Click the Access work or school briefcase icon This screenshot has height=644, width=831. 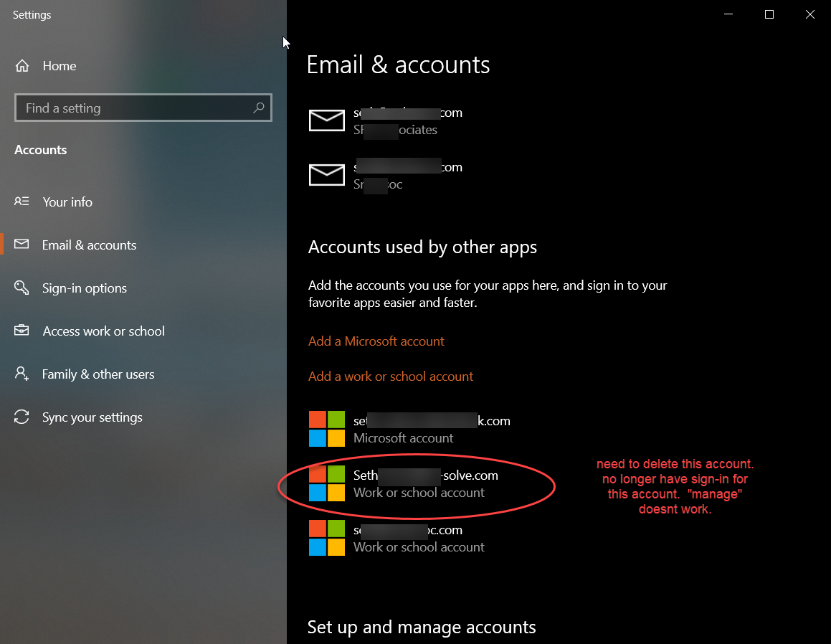point(22,330)
